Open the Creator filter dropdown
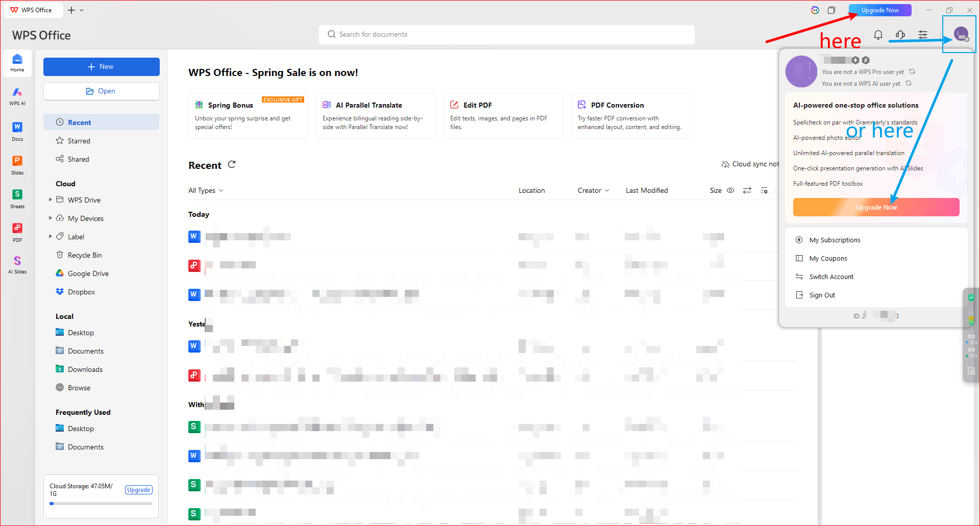Screen dimensions: 980x526 [x=593, y=190]
